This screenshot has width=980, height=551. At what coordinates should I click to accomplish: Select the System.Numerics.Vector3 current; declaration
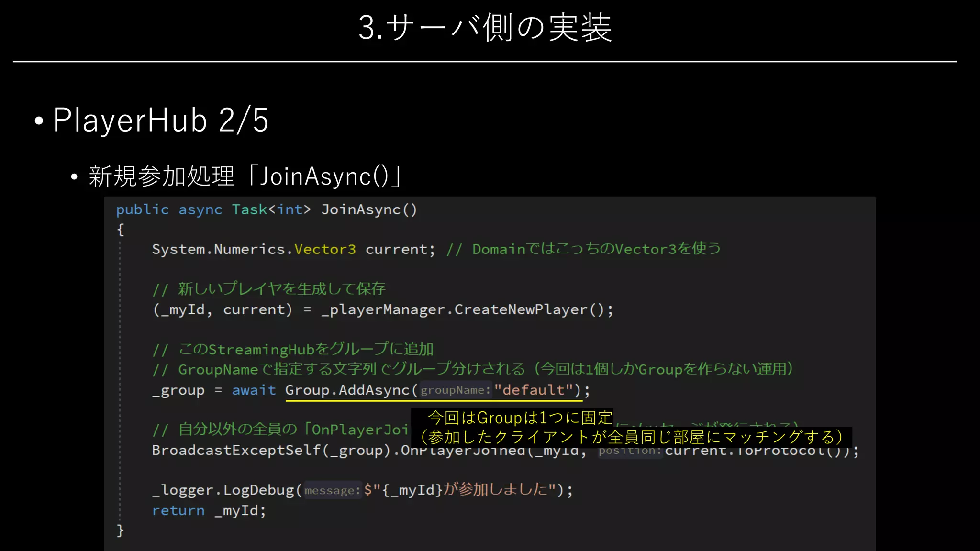[x=293, y=249]
